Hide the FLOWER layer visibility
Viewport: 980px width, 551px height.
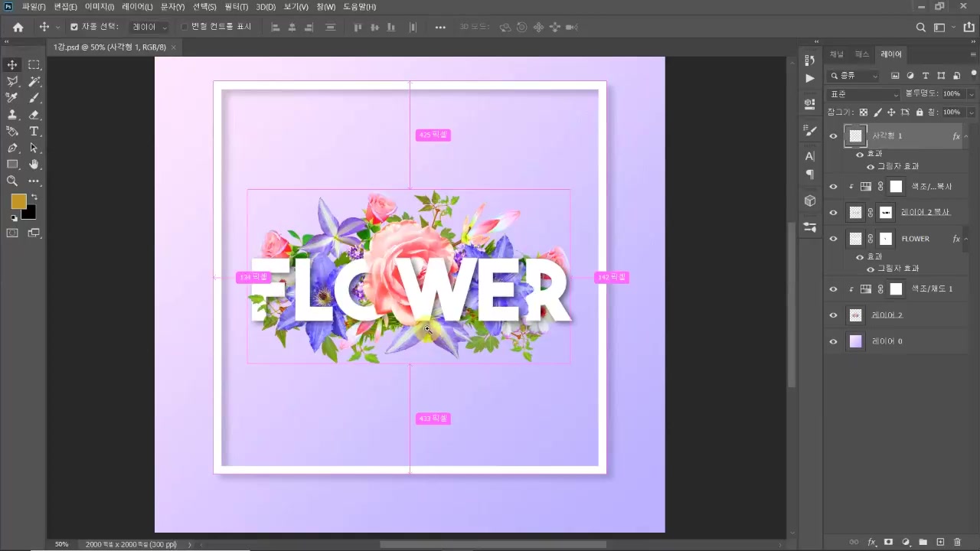tap(834, 239)
